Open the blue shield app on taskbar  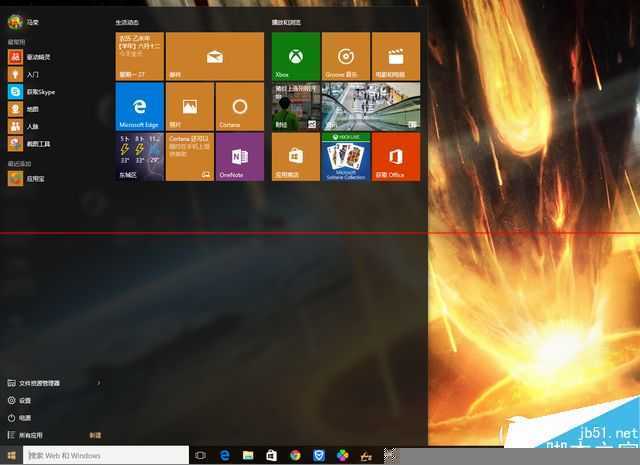coord(318,455)
